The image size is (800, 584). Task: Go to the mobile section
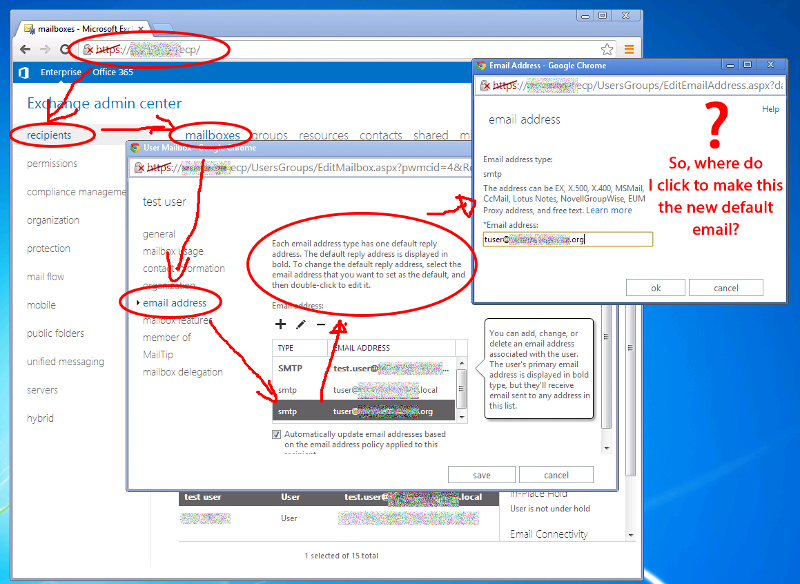tap(41, 305)
